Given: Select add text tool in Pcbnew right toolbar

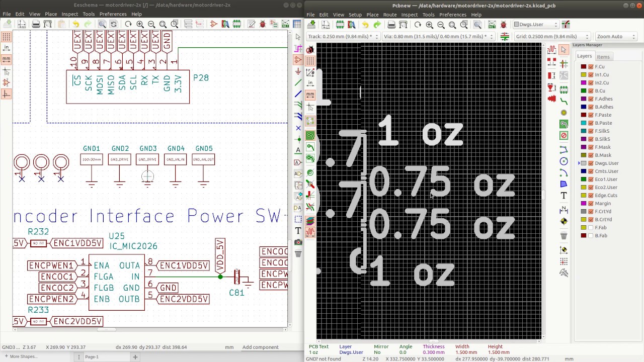Looking at the screenshot, I should click(563, 195).
